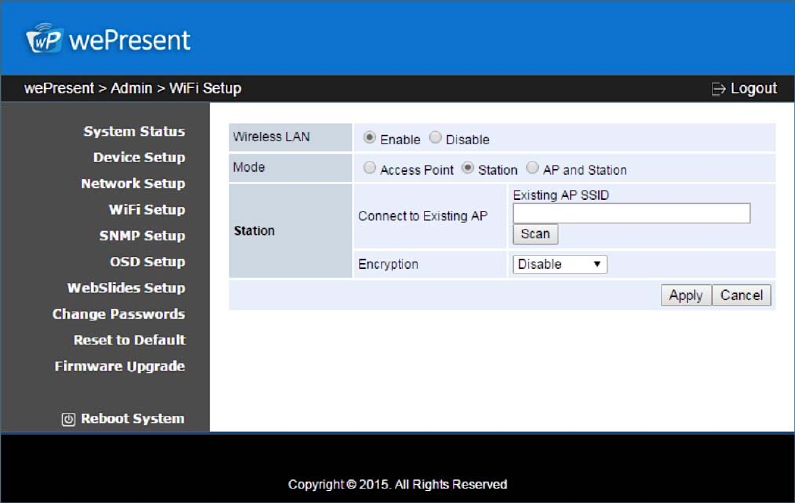The image size is (795, 503).
Task: Click Admin in the breadcrumb
Action: click(x=131, y=88)
